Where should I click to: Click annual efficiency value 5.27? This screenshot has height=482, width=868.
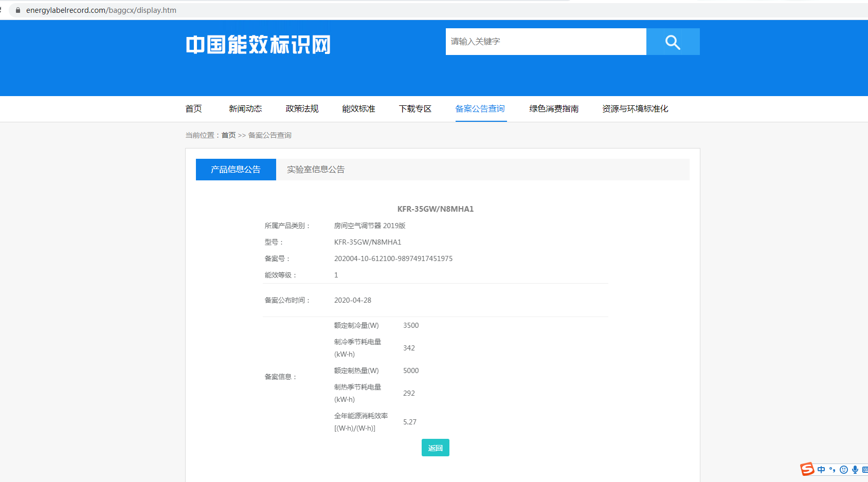point(410,422)
